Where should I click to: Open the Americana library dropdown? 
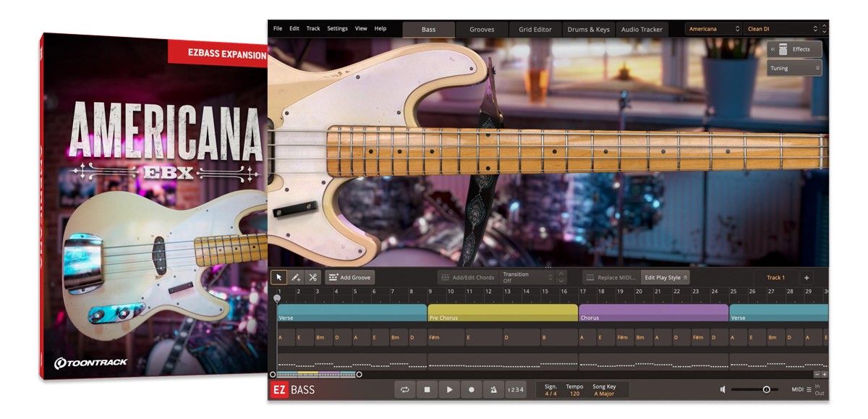point(714,29)
